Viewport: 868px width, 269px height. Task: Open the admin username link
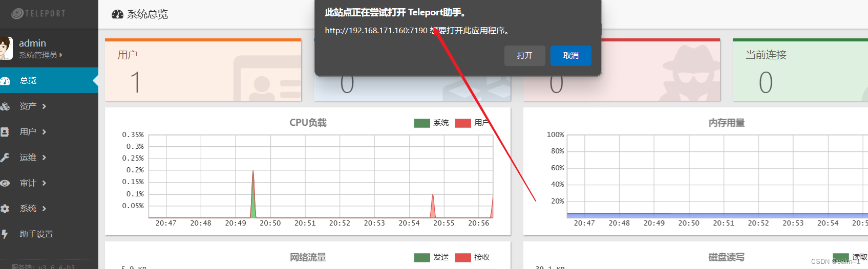[32, 43]
